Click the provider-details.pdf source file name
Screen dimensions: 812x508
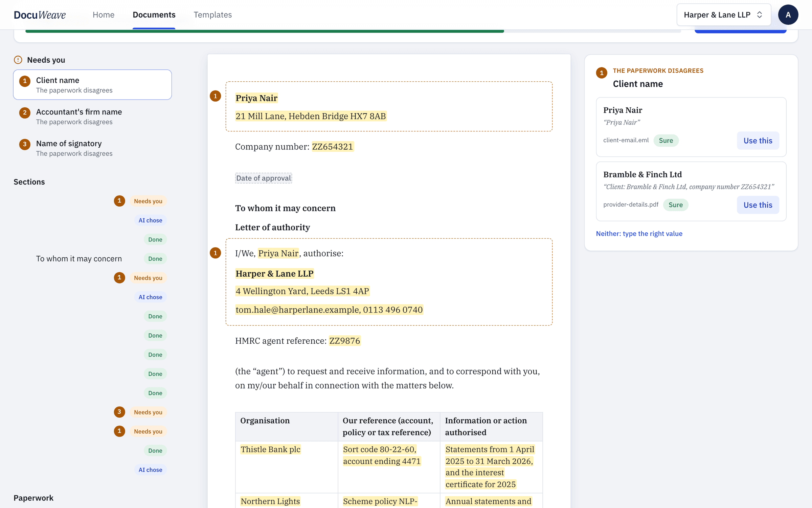tap(631, 205)
